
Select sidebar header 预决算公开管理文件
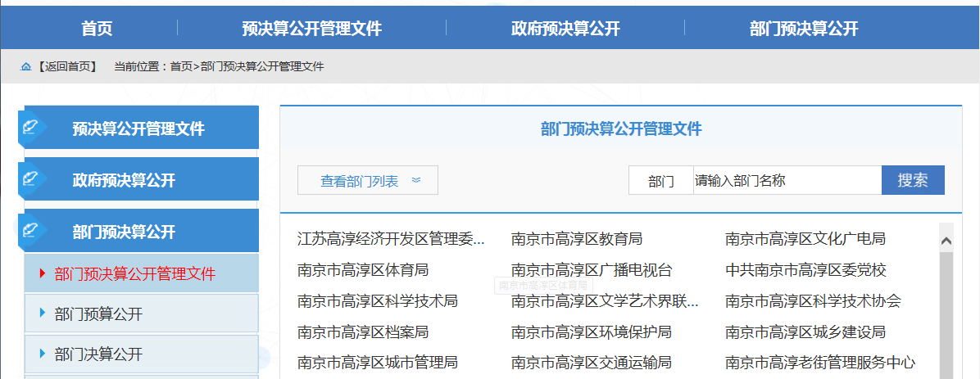(x=141, y=128)
